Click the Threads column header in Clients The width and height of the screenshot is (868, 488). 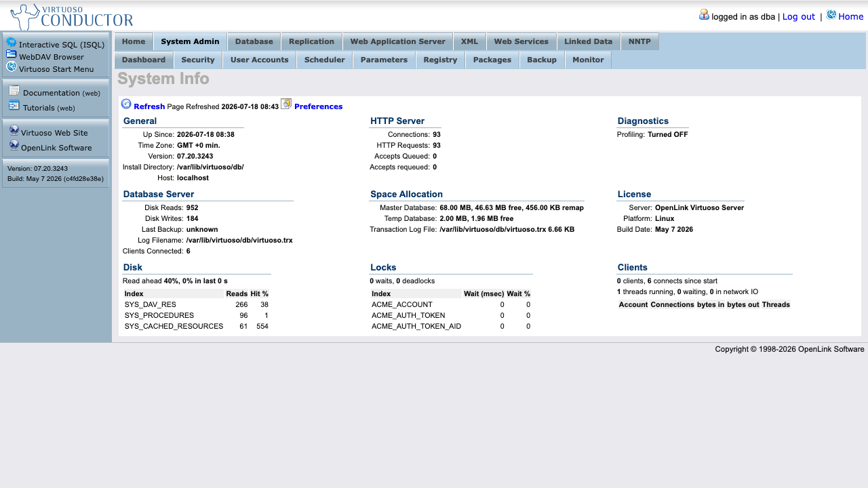tap(776, 305)
